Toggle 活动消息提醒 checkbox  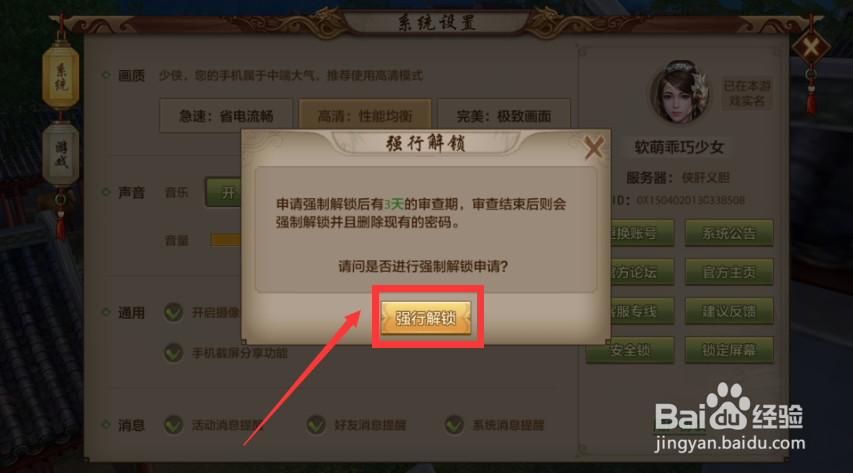[x=174, y=425]
